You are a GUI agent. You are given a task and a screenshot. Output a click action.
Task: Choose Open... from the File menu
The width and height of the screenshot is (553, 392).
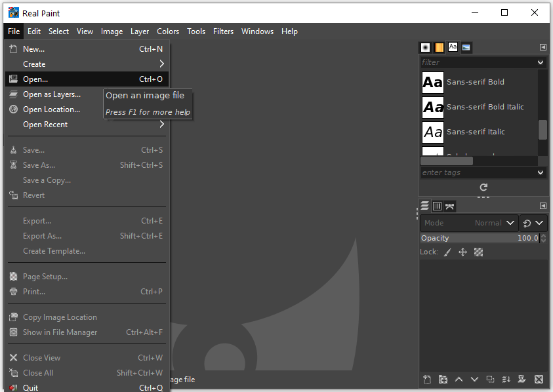coord(87,79)
